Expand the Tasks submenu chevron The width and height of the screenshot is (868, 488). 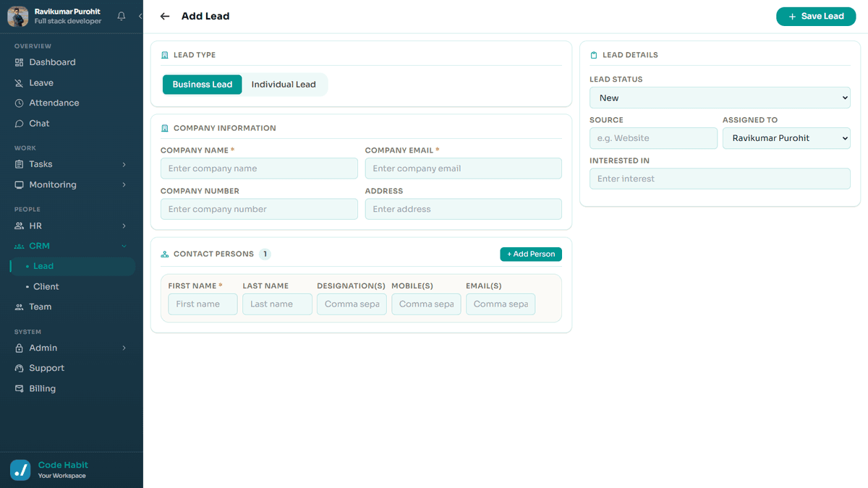(x=124, y=164)
